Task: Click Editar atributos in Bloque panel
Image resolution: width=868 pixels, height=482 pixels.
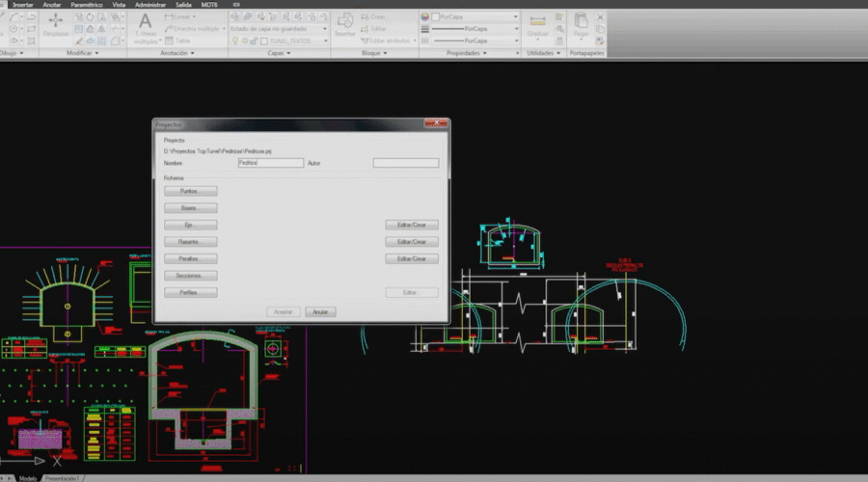Action: click(x=386, y=41)
